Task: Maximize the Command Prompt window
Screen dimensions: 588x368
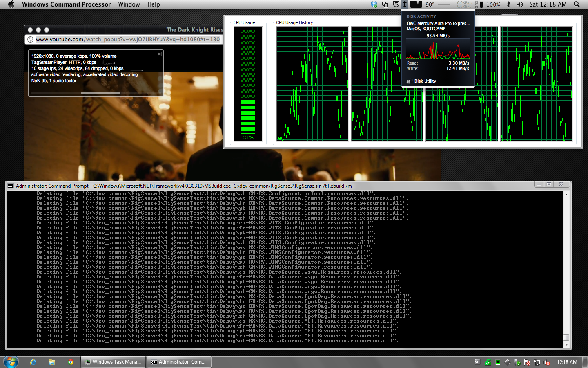Action: [549, 184]
